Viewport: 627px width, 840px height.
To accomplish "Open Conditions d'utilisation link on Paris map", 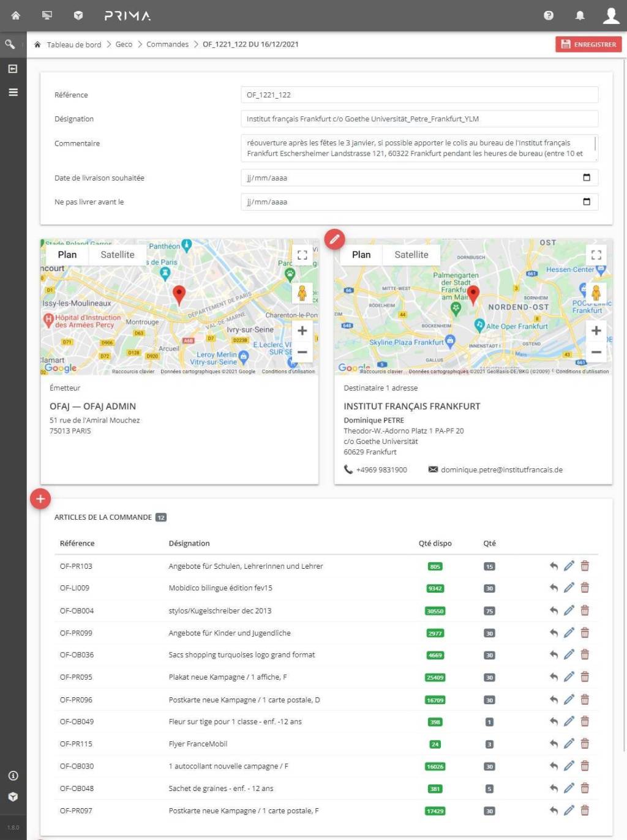I will [x=288, y=371].
